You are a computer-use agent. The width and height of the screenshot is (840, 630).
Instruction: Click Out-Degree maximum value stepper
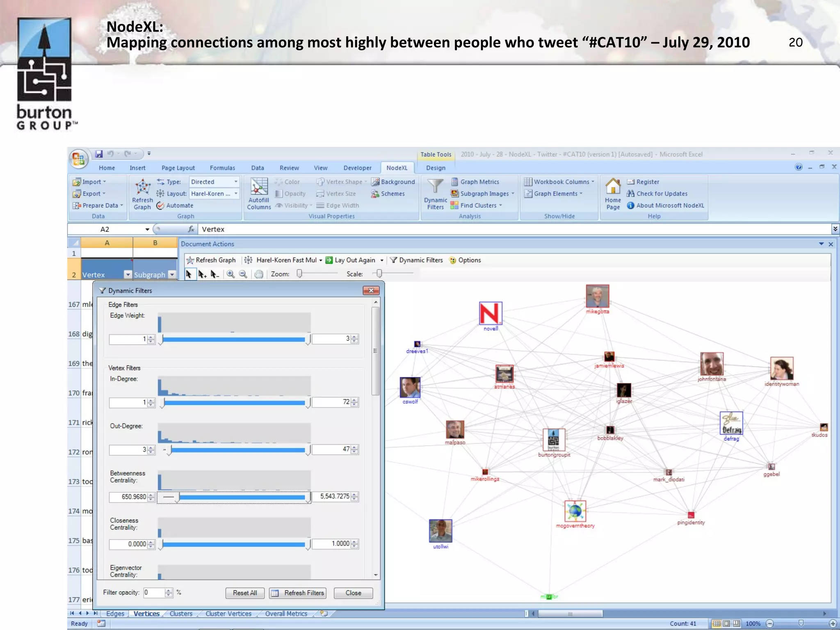tap(355, 450)
